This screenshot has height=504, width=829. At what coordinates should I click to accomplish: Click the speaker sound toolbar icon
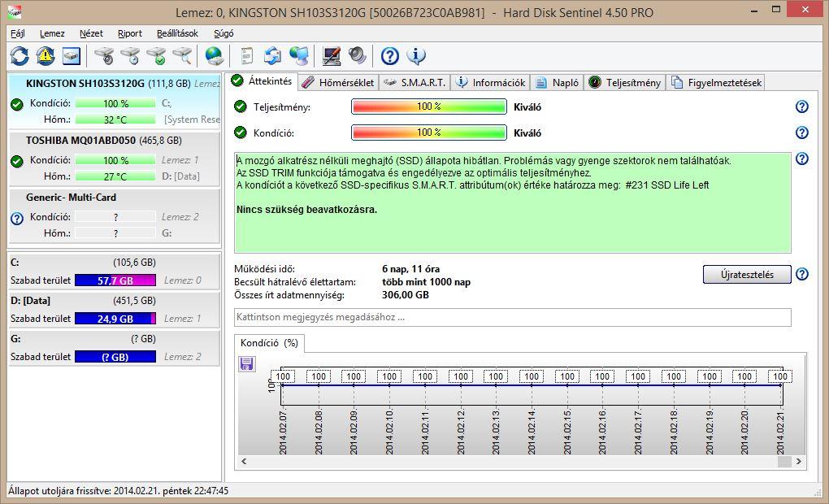(x=357, y=56)
